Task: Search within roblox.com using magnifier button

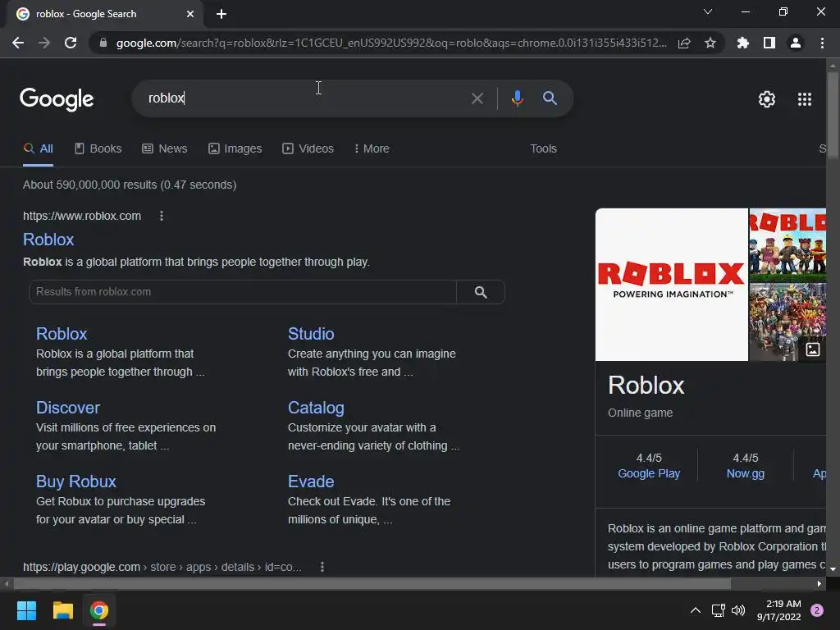Action: (481, 292)
